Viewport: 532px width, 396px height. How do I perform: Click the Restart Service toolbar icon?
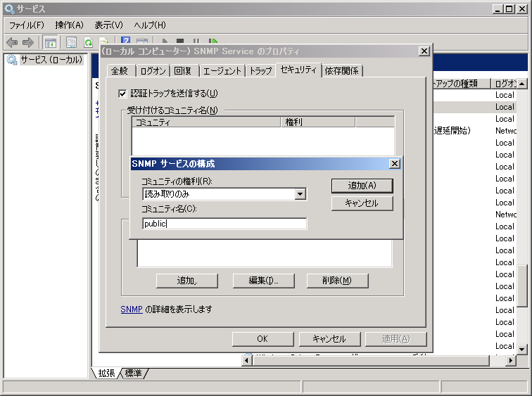[213, 41]
